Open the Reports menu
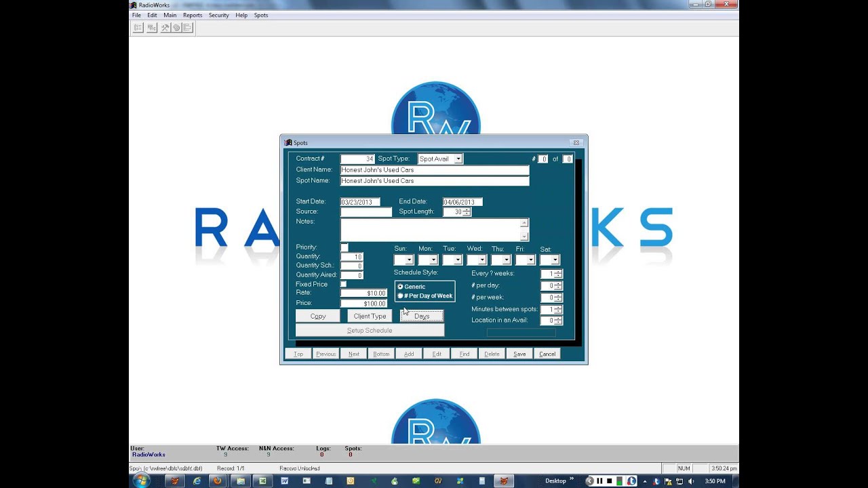The image size is (868, 488). 193,15
